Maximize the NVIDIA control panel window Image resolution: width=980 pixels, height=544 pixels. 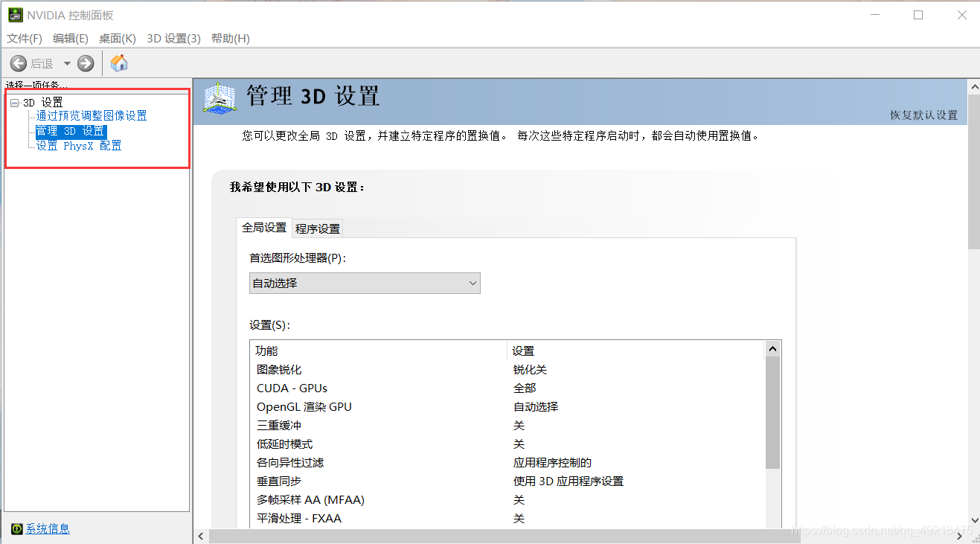(x=918, y=15)
